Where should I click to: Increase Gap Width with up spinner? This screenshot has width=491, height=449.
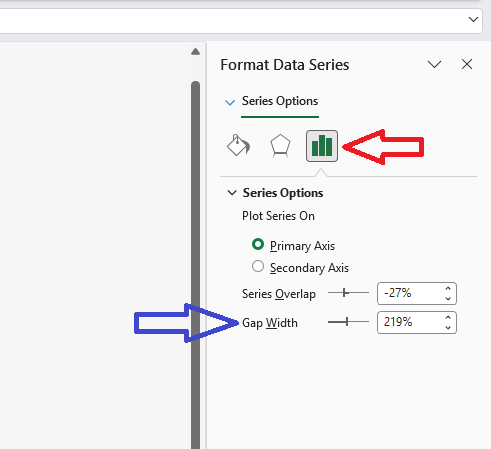(x=448, y=318)
